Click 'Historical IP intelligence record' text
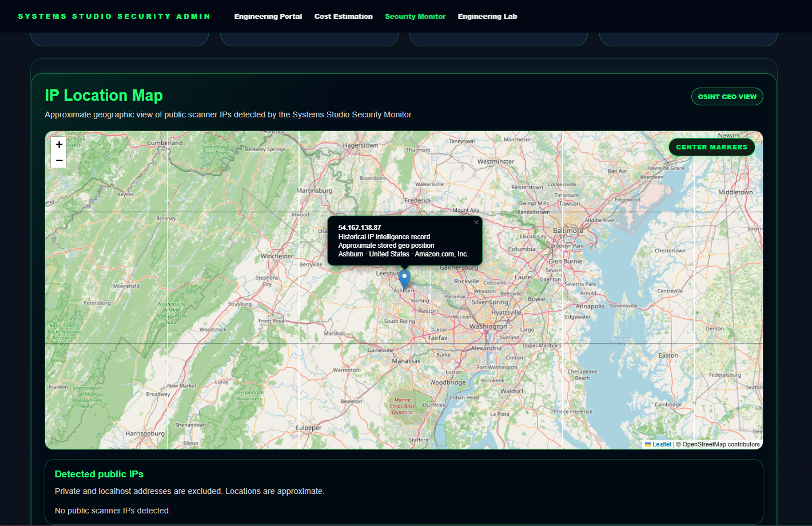The image size is (812, 526). tap(384, 237)
